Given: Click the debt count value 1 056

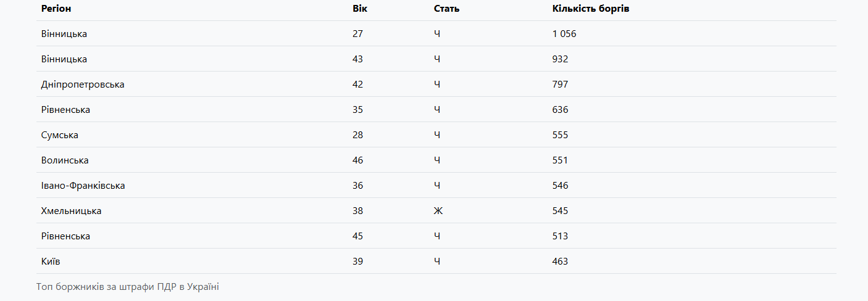Looking at the screenshot, I should coord(564,34).
